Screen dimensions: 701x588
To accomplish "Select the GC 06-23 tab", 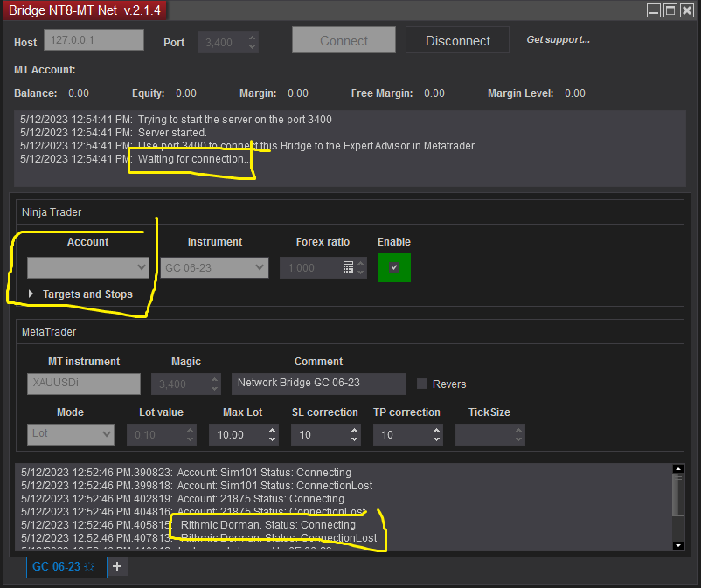I will tap(56, 566).
